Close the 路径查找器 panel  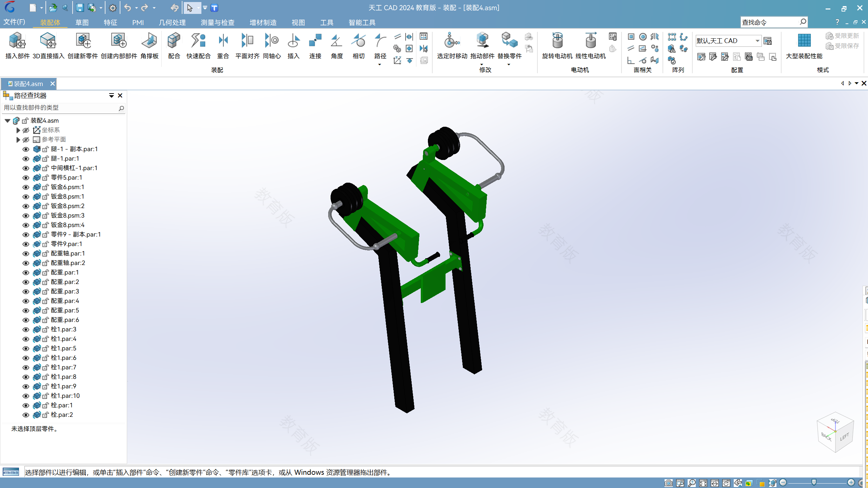pos(120,96)
